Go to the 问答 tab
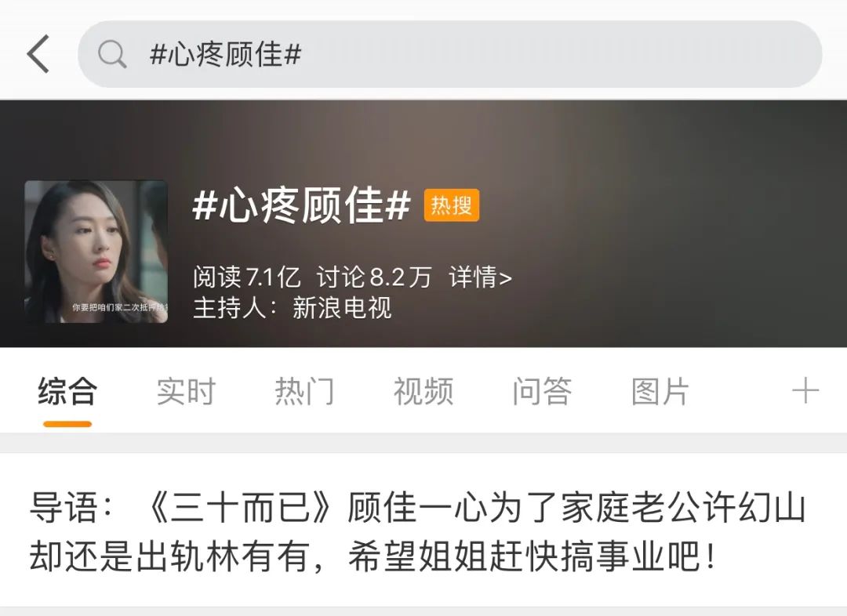Viewport: 847px width, 616px height. (542, 391)
